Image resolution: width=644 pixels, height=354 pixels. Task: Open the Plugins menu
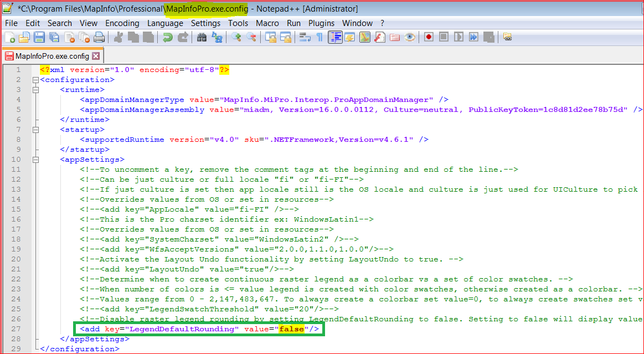point(322,23)
